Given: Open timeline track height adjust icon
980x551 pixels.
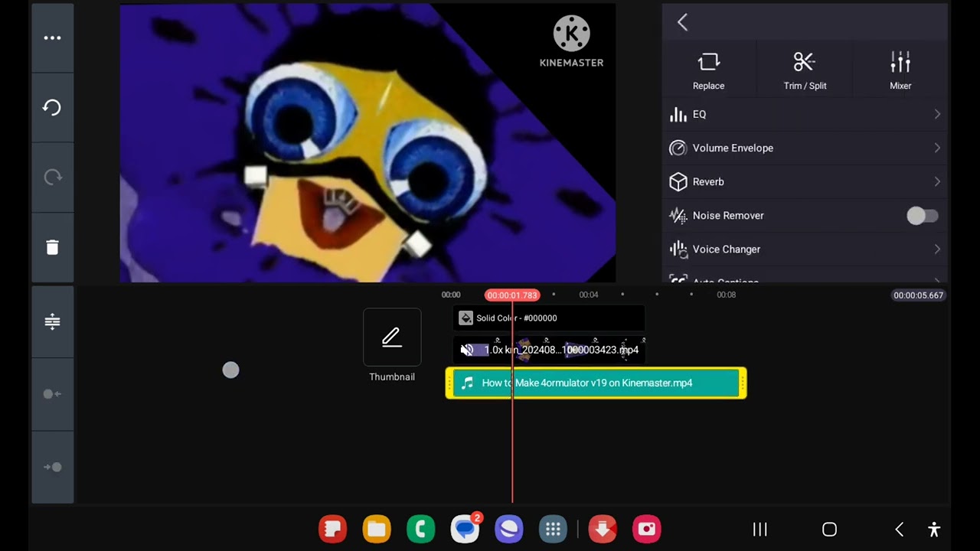Looking at the screenshot, I should [52, 321].
